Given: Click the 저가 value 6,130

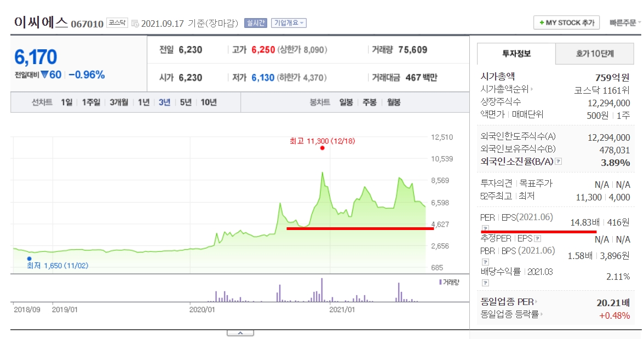Looking at the screenshot, I should (263, 78).
